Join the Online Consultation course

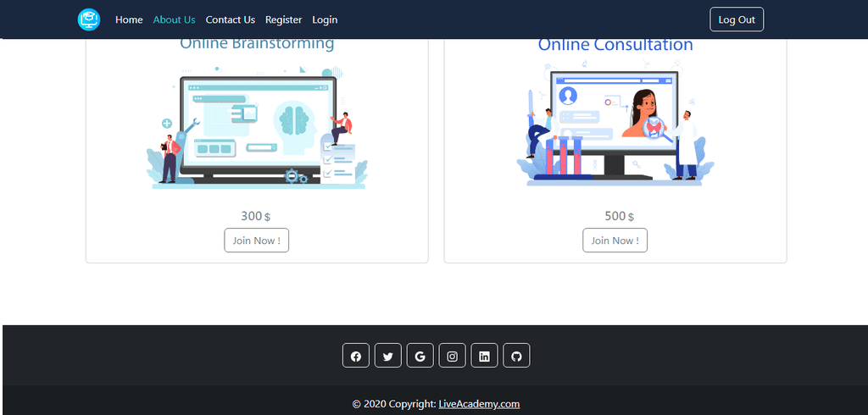615,241
